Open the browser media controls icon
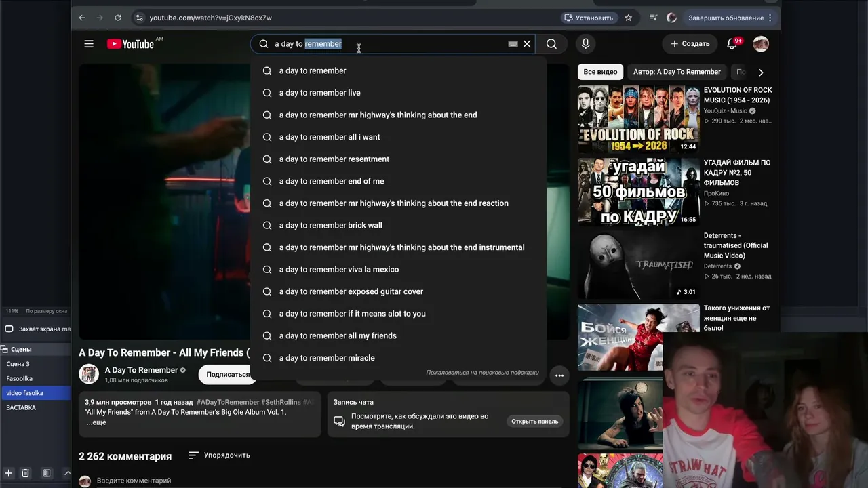This screenshot has height=488, width=868. point(653,18)
